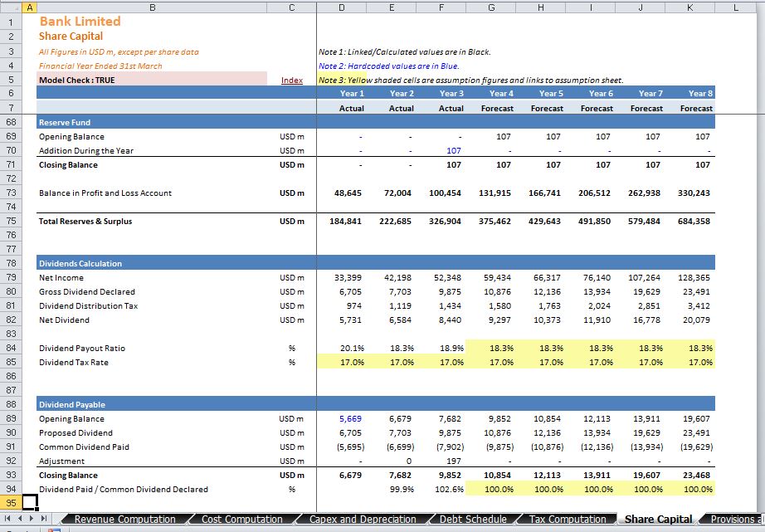Select the Share Capital sheet tab
The image size is (765, 532).
click(658, 520)
